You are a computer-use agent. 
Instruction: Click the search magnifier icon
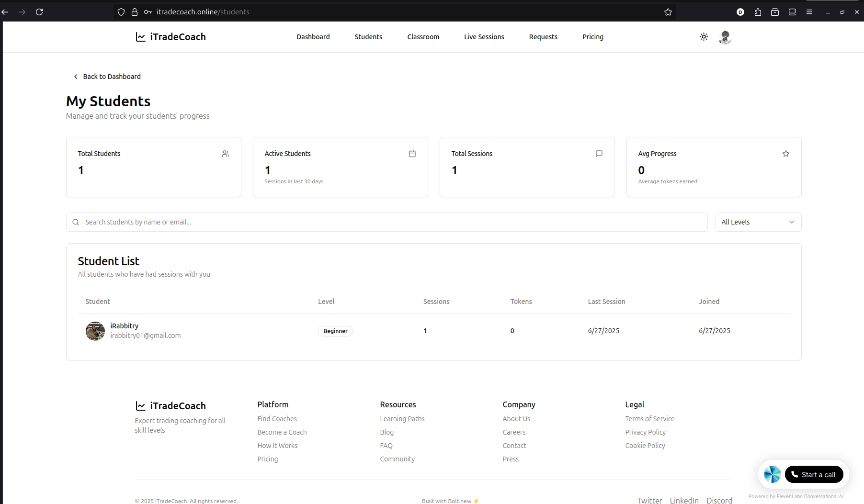click(x=76, y=222)
